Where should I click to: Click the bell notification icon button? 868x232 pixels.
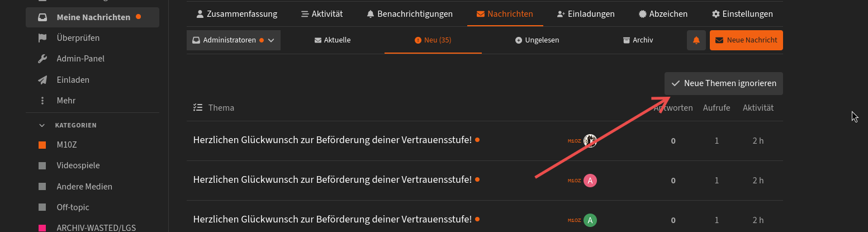[x=696, y=40]
